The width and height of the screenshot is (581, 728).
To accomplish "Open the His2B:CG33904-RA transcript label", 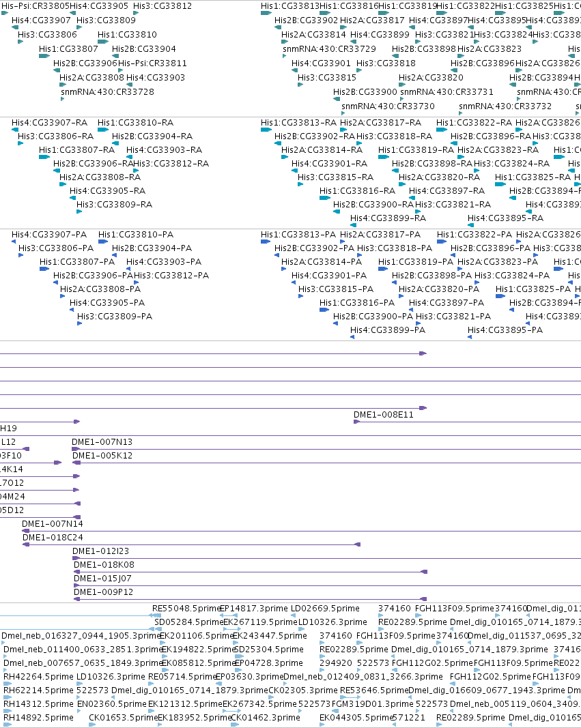I will 152,136.
